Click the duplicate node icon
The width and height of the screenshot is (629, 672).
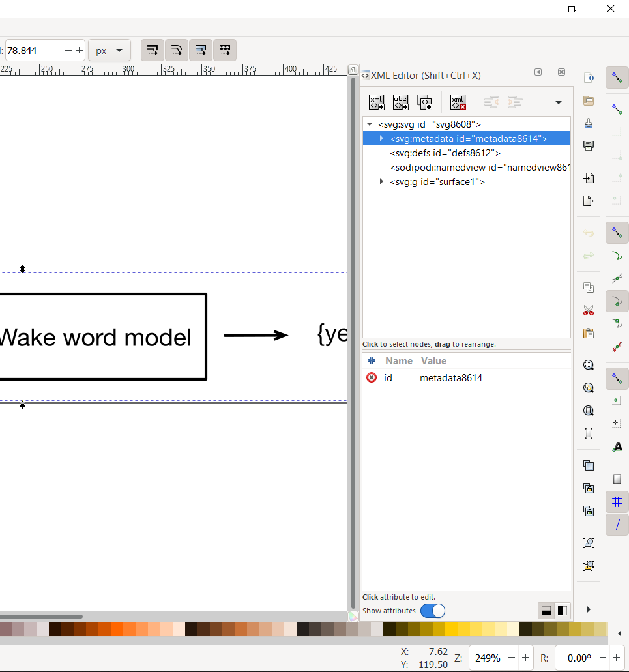pos(424,102)
